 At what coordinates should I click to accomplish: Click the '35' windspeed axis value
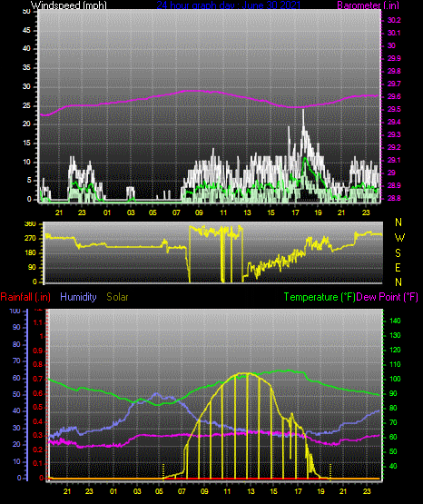tap(26, 68)
